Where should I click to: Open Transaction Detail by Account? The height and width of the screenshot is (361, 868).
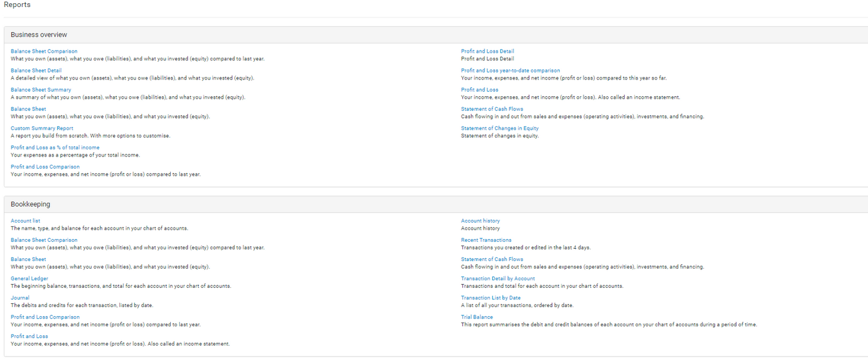[x=498, y=278]
